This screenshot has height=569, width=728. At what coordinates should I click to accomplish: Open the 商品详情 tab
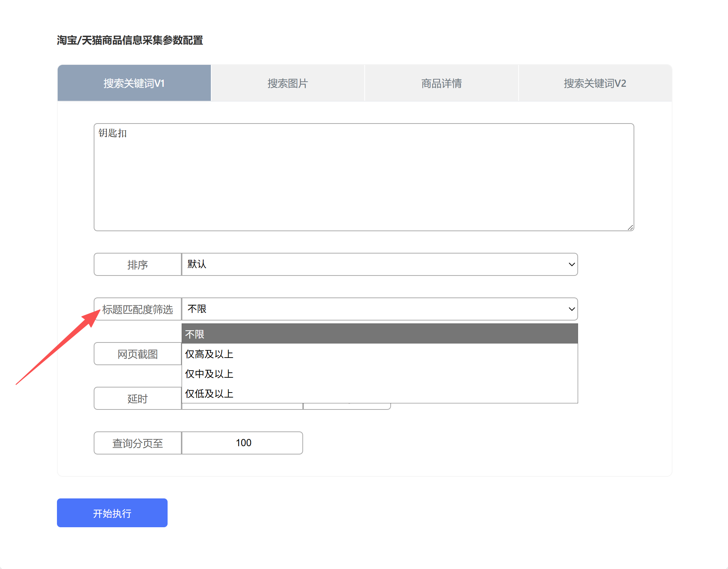click(441, 83)
